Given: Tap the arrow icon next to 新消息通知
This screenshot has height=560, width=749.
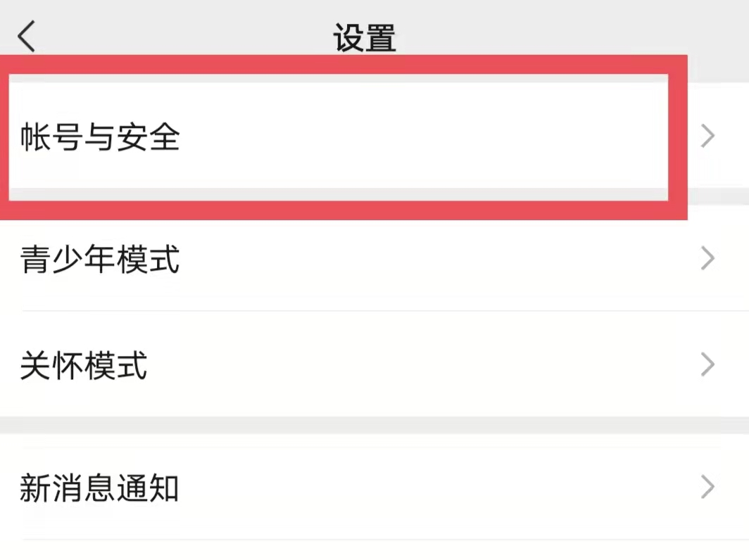Looking at the screenshot, I should [x=708, y=488].
